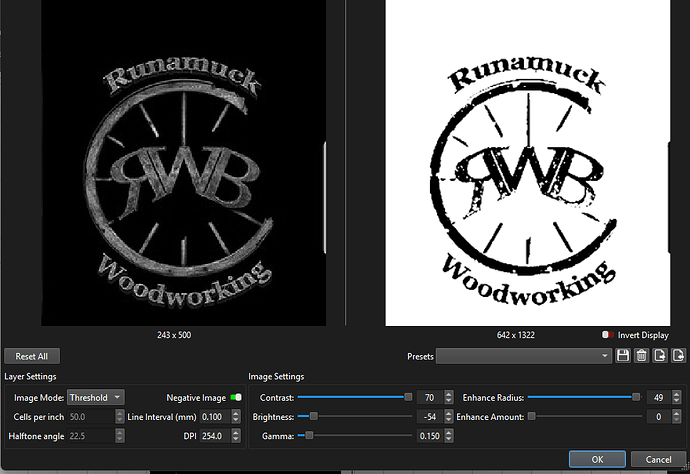Click the import presets icon
This screenshot has height=474, width=690.
679,356
